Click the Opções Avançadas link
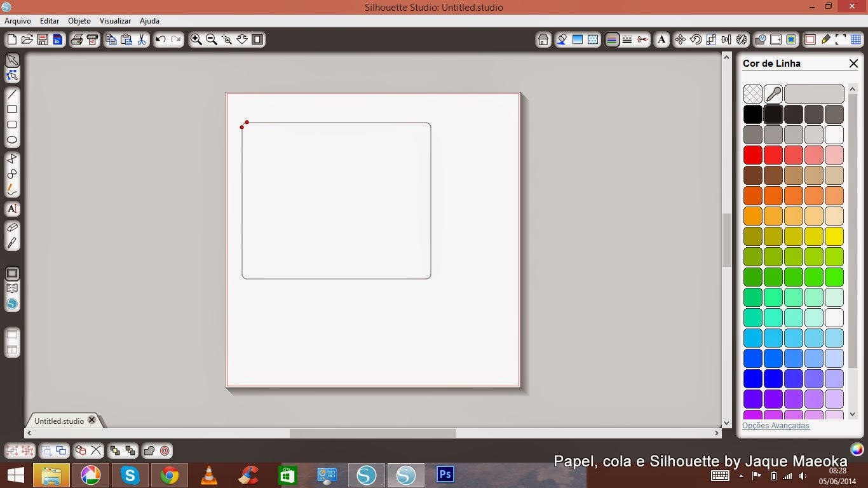The width and height of the screenshot is (868, 488). (x=776, y=426)
